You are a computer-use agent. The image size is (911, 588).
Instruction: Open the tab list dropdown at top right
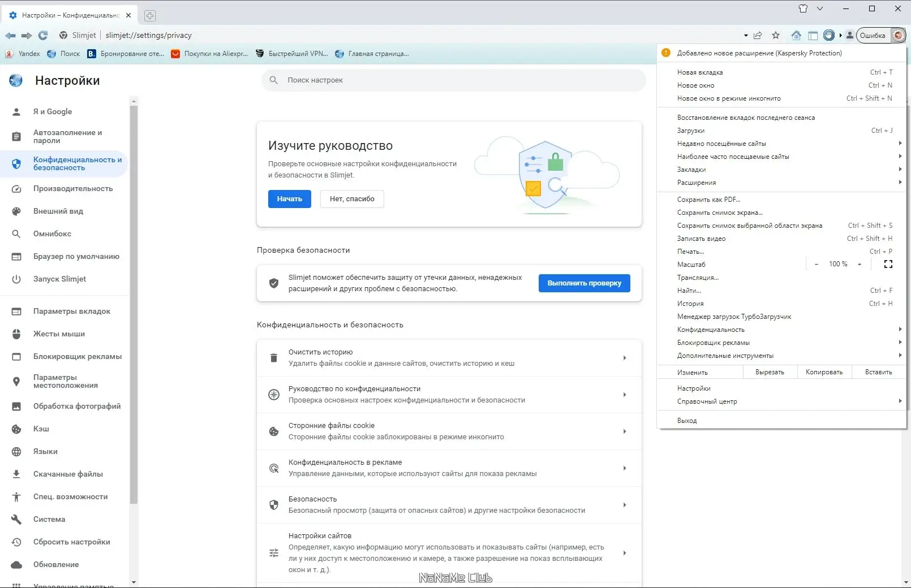tap(820, 8)
